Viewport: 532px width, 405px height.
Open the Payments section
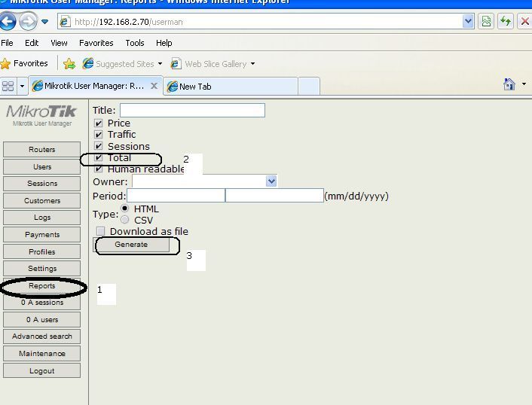[x=41, y=235]
